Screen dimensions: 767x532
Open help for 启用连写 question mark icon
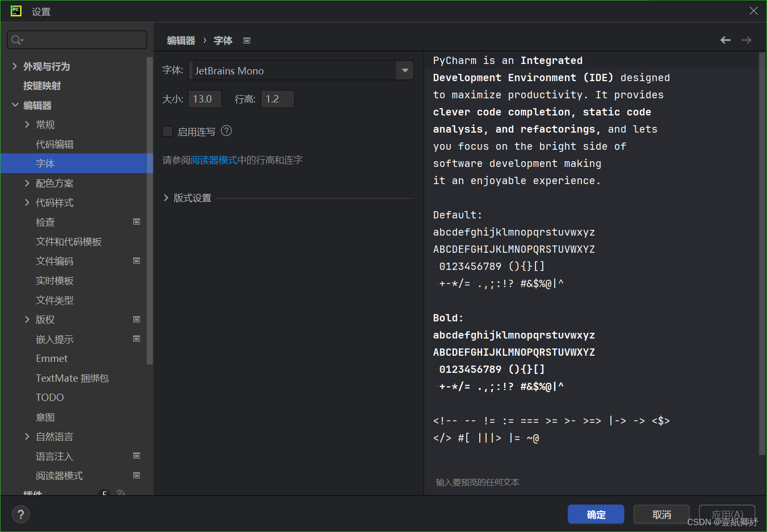(226, 131)
